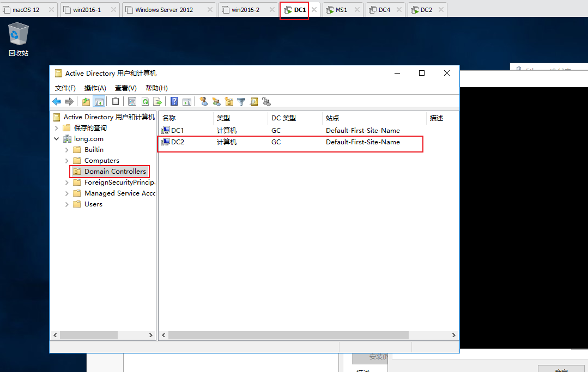The image size is (588, 372).
Task: Open the 操作(A) menu
Action: pyautogui.click(x=95, y=88)
